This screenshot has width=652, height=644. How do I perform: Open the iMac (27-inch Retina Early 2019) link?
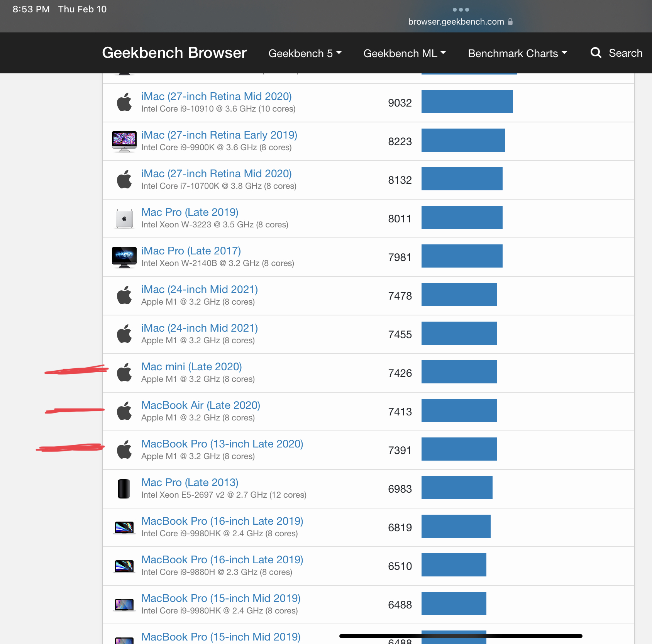pyautogui.click(x=219, y=135)
